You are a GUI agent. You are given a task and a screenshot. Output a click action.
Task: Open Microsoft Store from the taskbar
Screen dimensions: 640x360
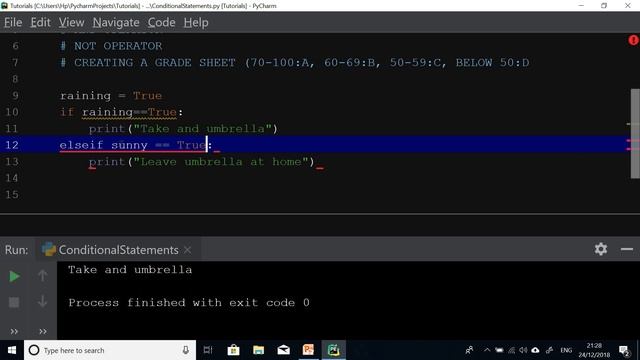coord(233,350)
